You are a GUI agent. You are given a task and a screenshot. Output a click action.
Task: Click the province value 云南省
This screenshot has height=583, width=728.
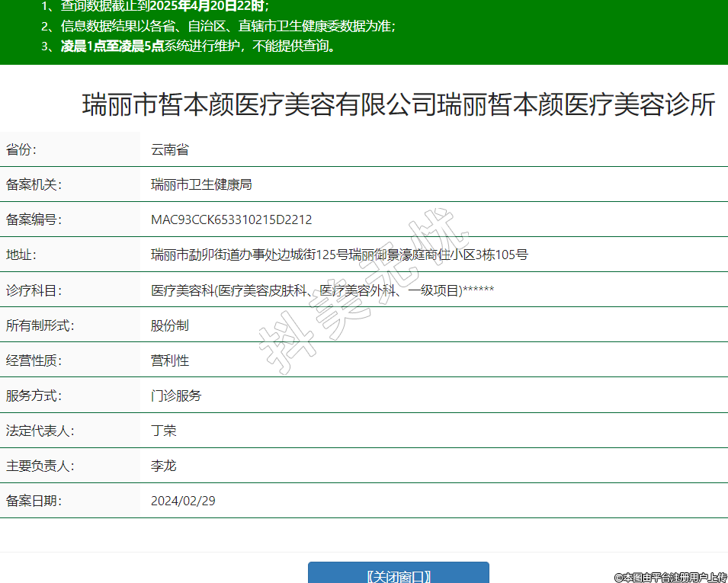[170, 150]
